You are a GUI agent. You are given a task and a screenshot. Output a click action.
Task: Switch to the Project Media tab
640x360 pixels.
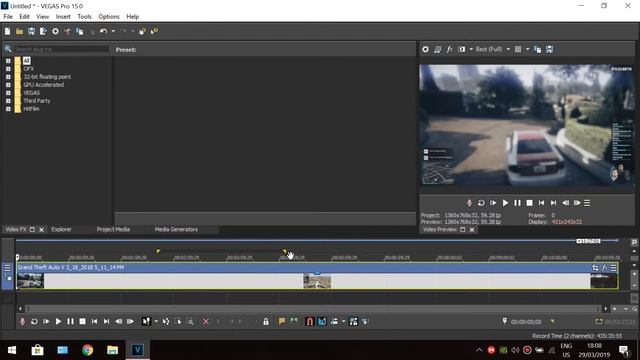coord(113,229)
